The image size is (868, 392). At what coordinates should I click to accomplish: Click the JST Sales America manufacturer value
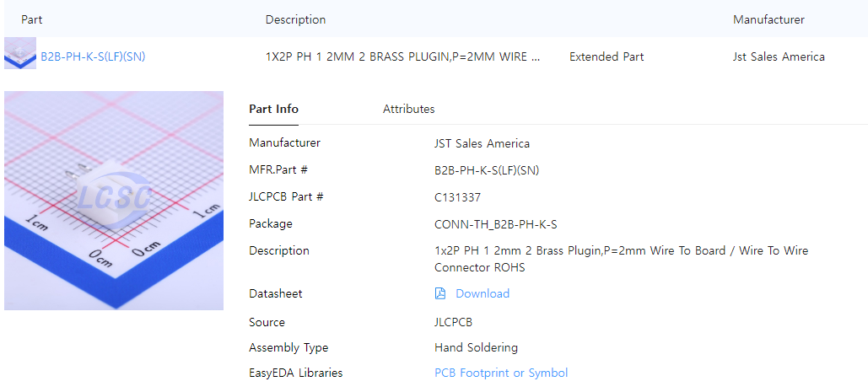click(x=483, y=144)
